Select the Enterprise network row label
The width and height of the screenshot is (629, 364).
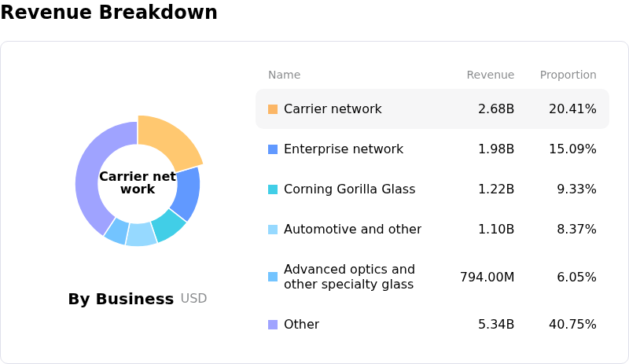(343, 149)
